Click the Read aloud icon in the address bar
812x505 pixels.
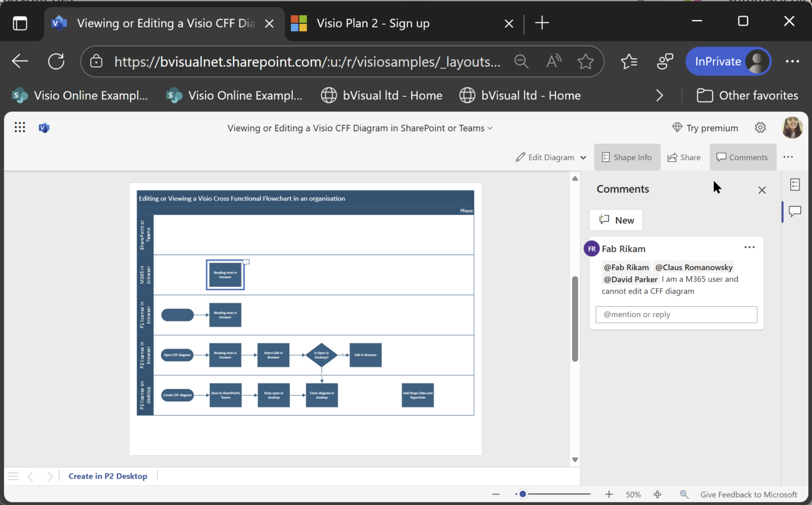pos(553,61)
